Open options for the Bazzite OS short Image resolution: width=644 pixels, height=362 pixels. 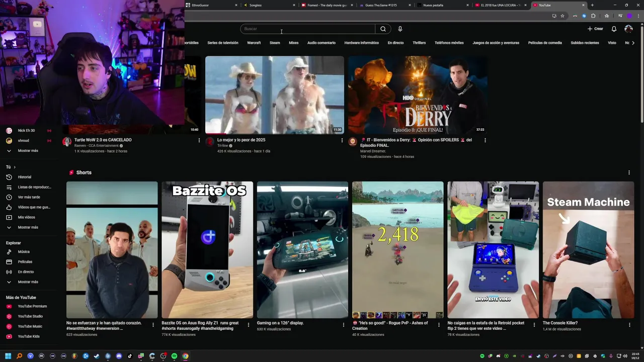tap(248, 325)
